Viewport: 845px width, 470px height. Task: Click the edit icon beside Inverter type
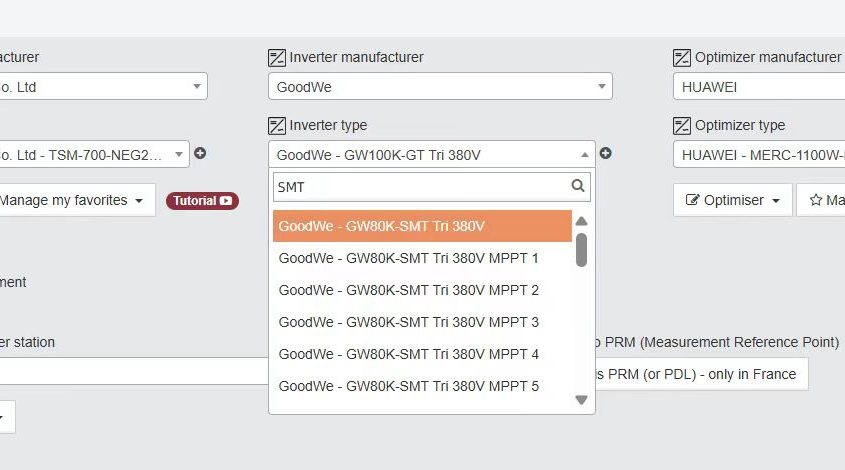(x=277, y=126)
